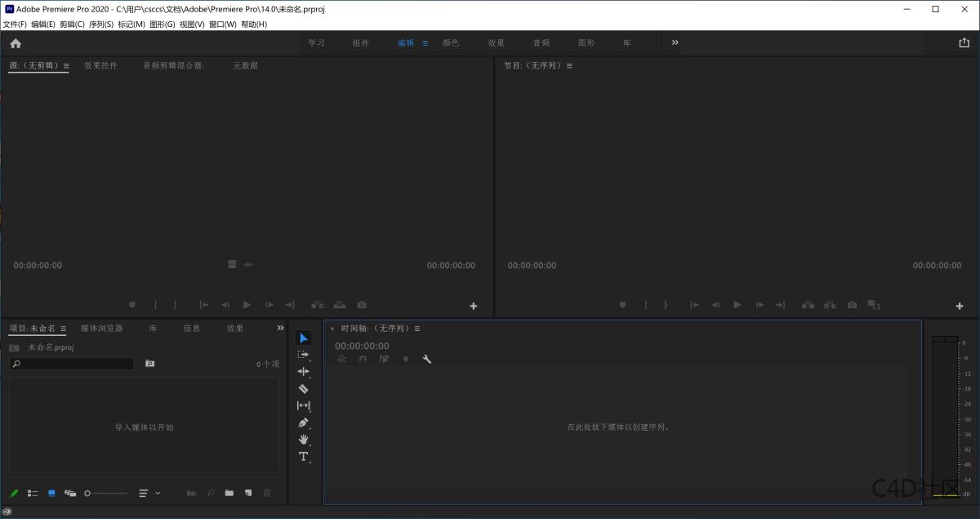Open Timeline panel hamburger menu
Image resolution: width=980 pixels, height=519 pixels.
click(417, 329)
